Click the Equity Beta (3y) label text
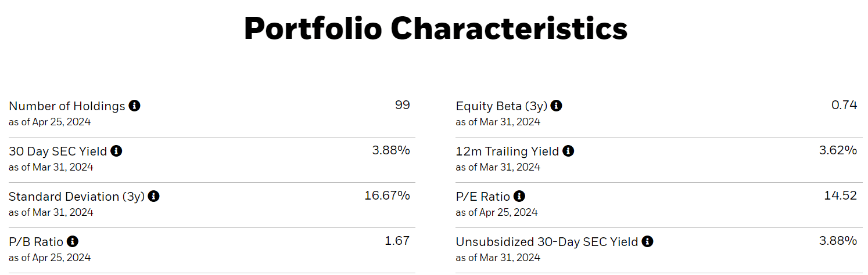Screen dimensions: 868x275 (x=500, y=106)
